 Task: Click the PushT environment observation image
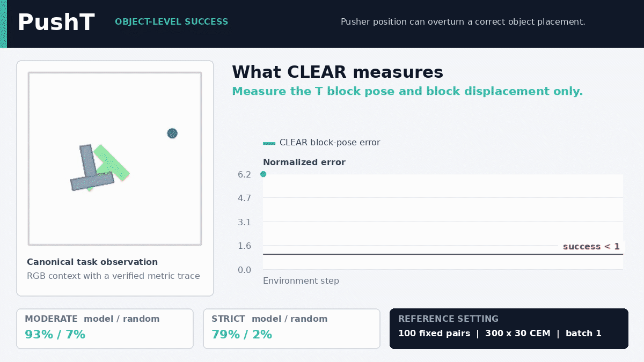pyautogui.click(x=115, y=159)
